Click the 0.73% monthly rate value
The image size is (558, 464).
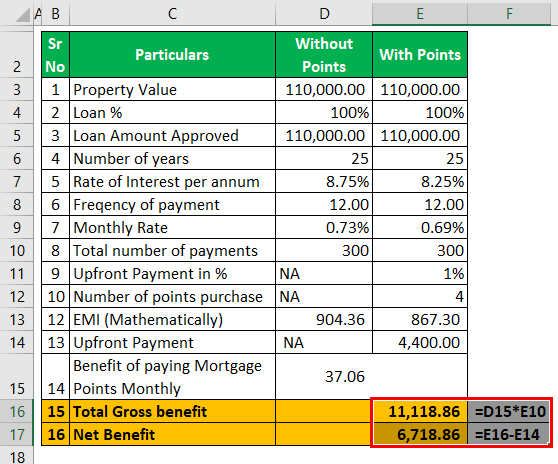324,227
